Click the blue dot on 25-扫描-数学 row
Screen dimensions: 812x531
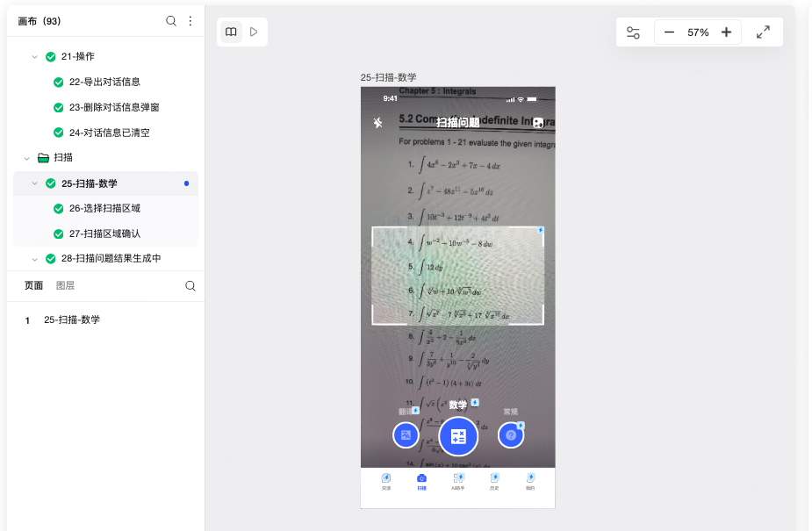(186, 183)
